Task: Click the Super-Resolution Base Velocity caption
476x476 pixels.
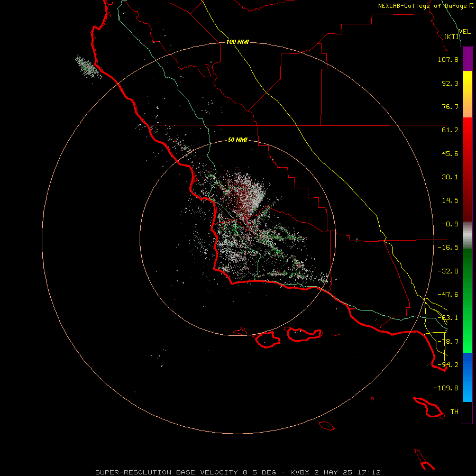Action: pos(238,472)
